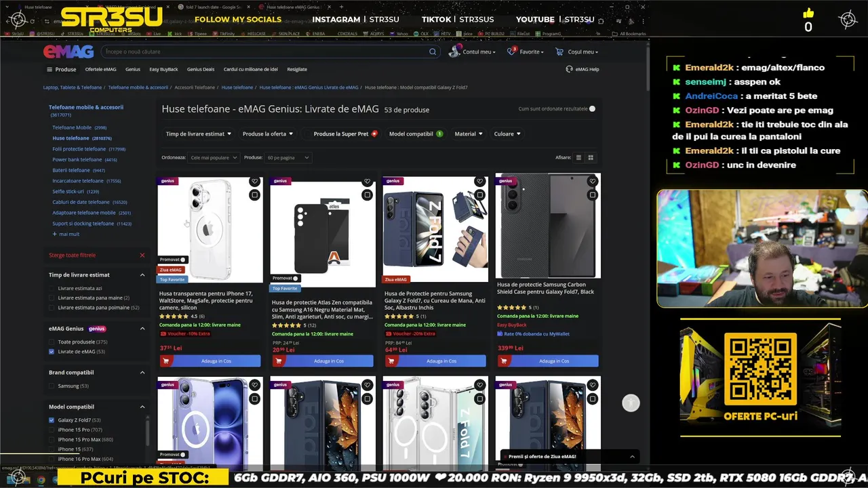Uncheck the Livrate de eMAG checkbox
The height and width of the screenshot is (488, 868).
pyautogui.click(x=52, y=351)
